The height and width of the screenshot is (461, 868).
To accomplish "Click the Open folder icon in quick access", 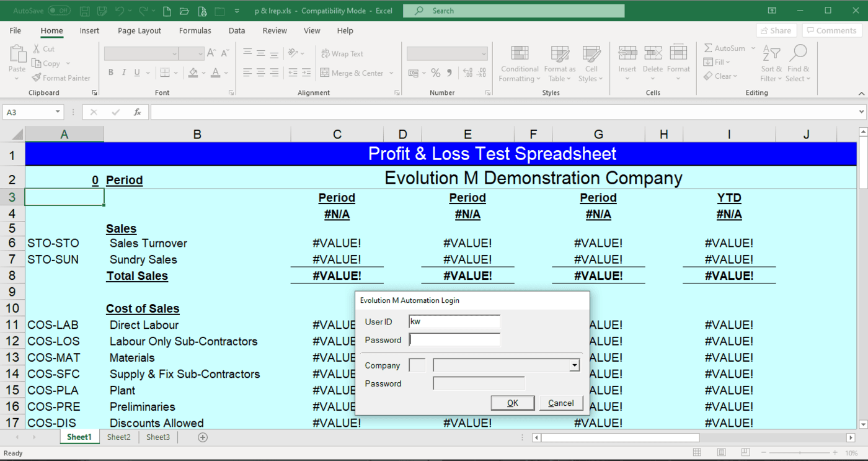I will [184, 11].
